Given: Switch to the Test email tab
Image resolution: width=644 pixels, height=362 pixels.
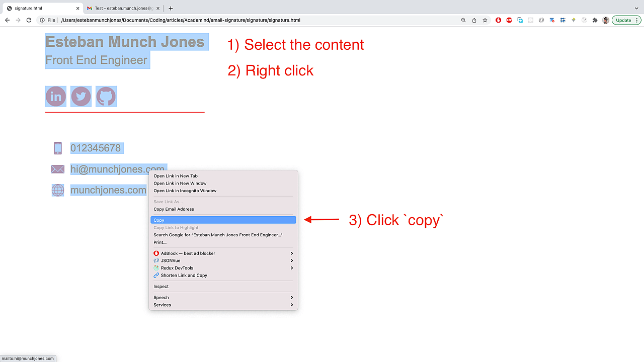Looking at the screenshot, I should click(x=121, y=8).
